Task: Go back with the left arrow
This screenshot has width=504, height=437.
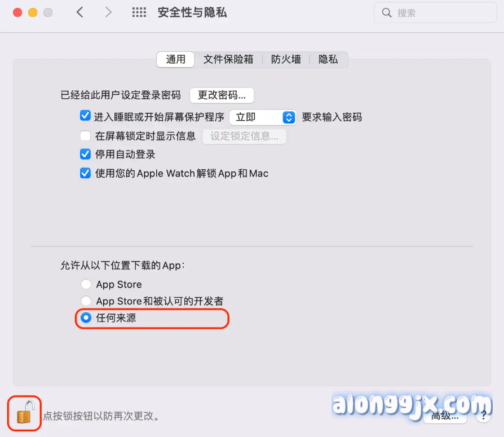Action: (x=80, y=12)
